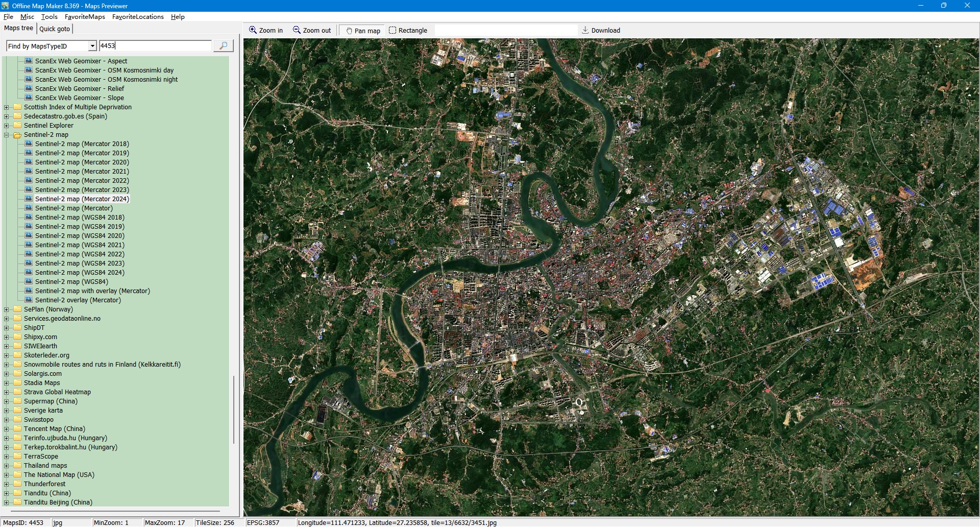Select the Zoom in tool
This screenshot has width=980, height=527.
pos(265,31)
